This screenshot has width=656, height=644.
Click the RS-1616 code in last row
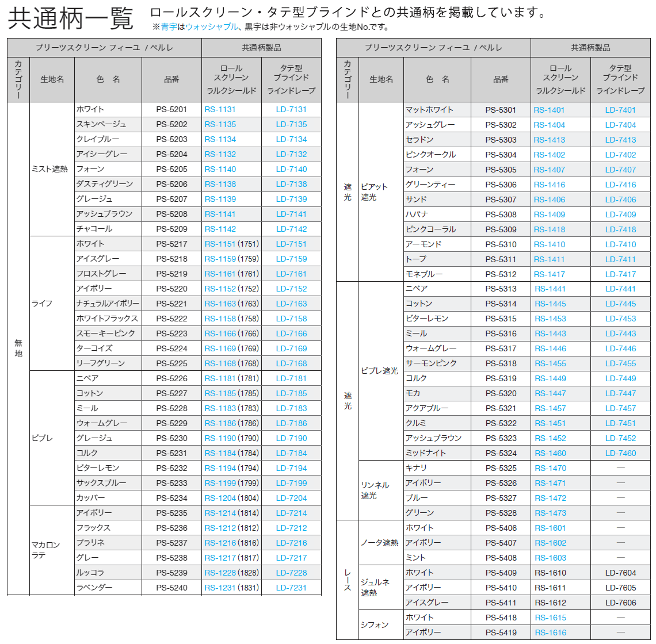tap(550, 632)
